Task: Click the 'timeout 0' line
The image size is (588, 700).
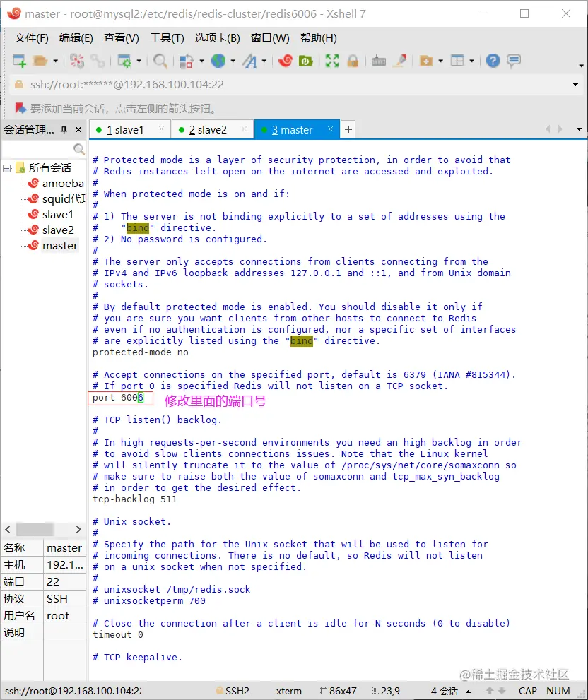Action: click(x=118, y=635)
